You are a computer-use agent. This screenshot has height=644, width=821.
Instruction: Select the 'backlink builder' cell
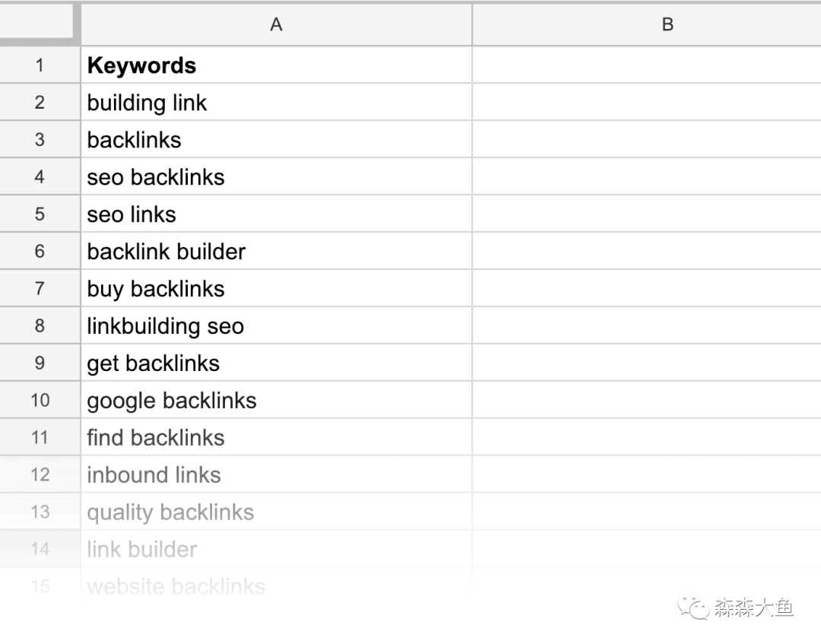pos(276,252)
